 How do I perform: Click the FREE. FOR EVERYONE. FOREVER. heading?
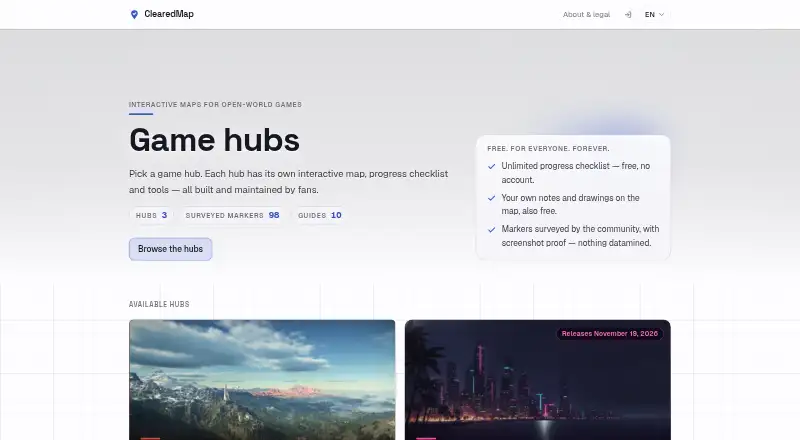tap(548, 149)
